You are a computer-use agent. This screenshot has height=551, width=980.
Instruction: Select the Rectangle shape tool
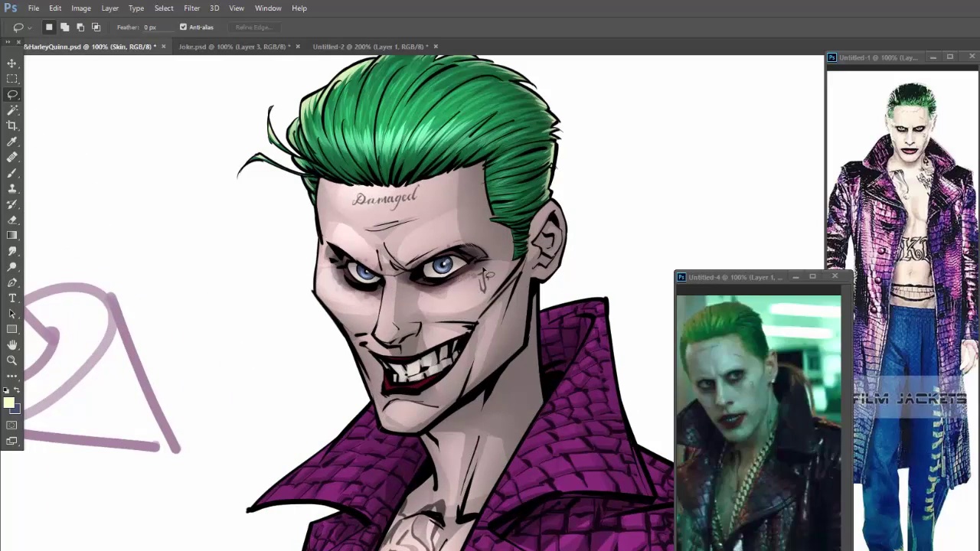click(x=12, y=329)
